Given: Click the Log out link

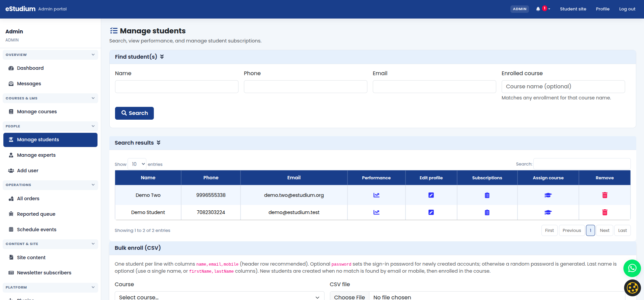Looking at the screenshot, I should click(x=627, y=9).
